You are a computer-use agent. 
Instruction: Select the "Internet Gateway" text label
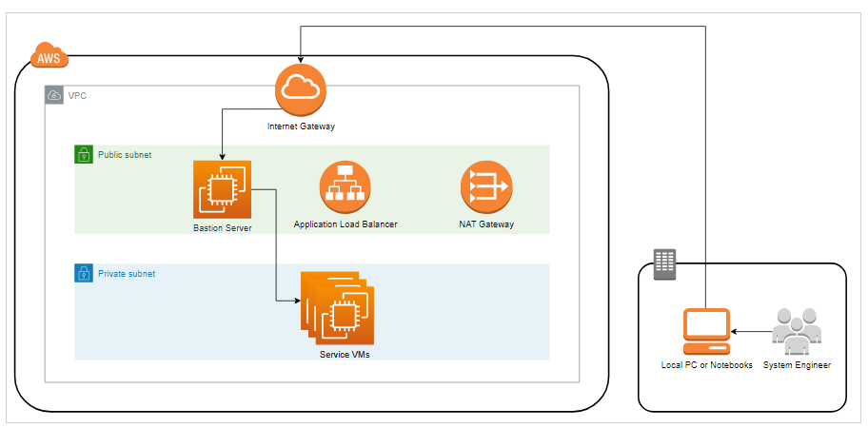(x=301, y=126)
